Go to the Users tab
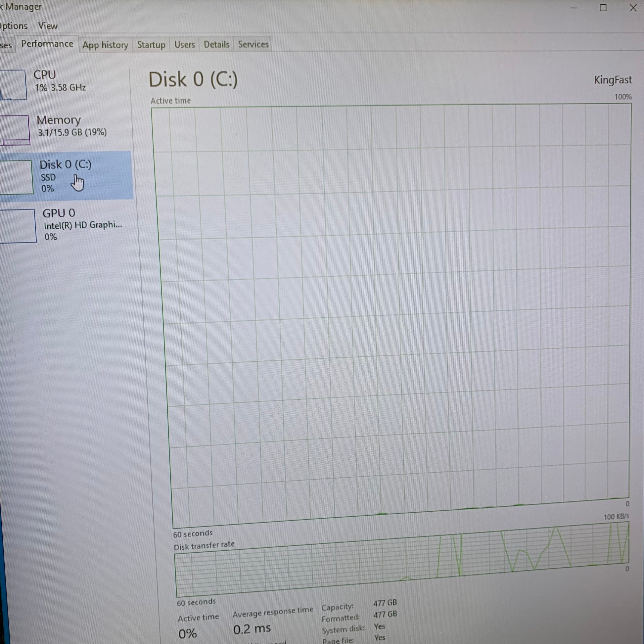 tap(184, 45)
